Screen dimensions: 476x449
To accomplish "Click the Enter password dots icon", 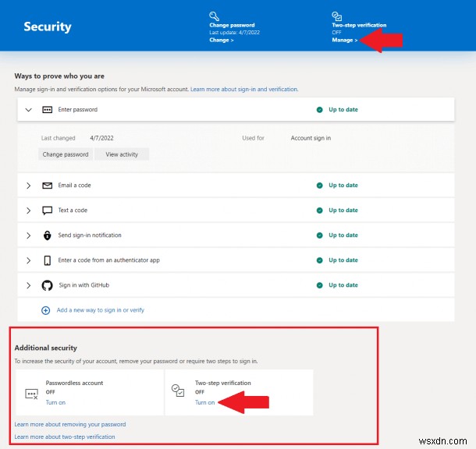I will pos(47,109).
